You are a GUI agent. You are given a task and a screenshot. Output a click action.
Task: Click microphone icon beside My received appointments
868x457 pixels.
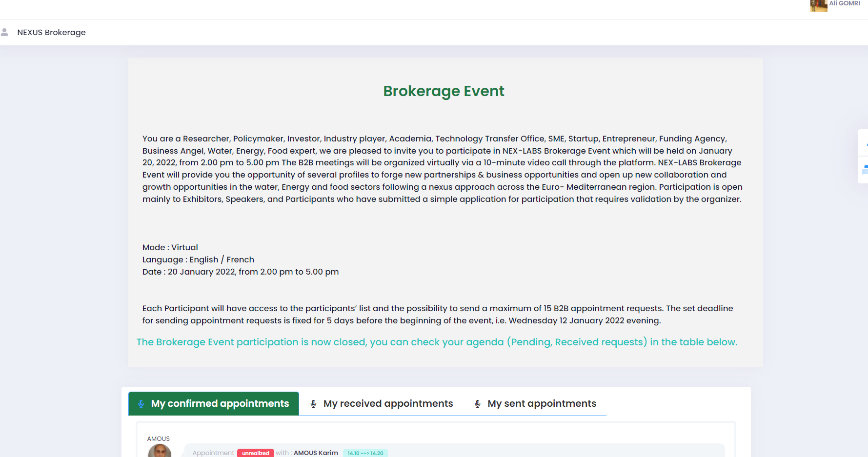pyautogui.click(x=314, y=404)
